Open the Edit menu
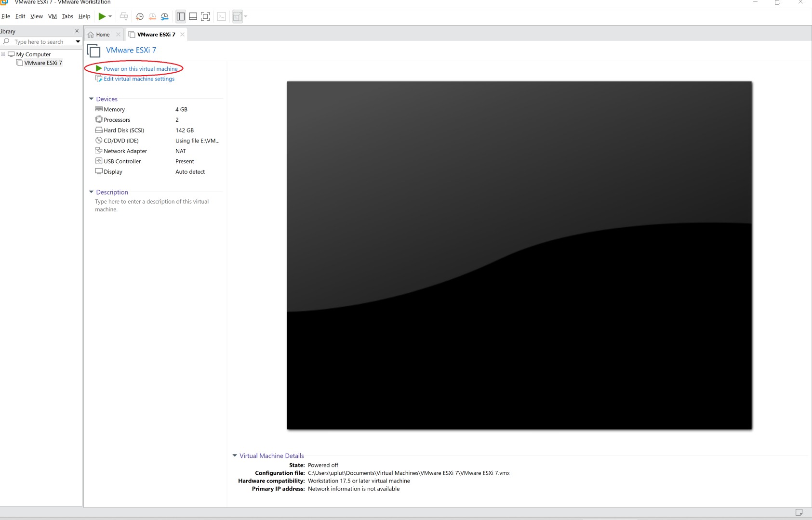 coord(20,16)
